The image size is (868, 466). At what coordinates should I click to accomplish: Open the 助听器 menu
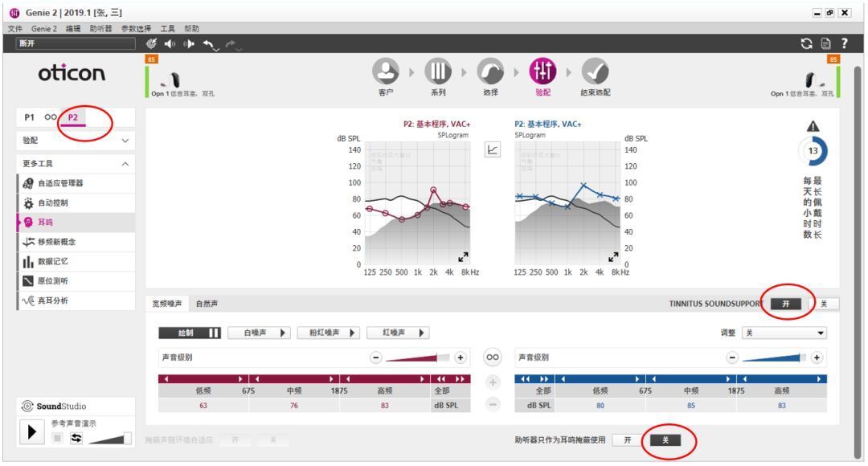click(x=100, y=28)
